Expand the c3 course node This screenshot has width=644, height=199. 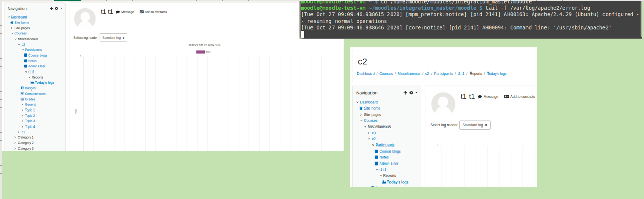coord(368,133)
